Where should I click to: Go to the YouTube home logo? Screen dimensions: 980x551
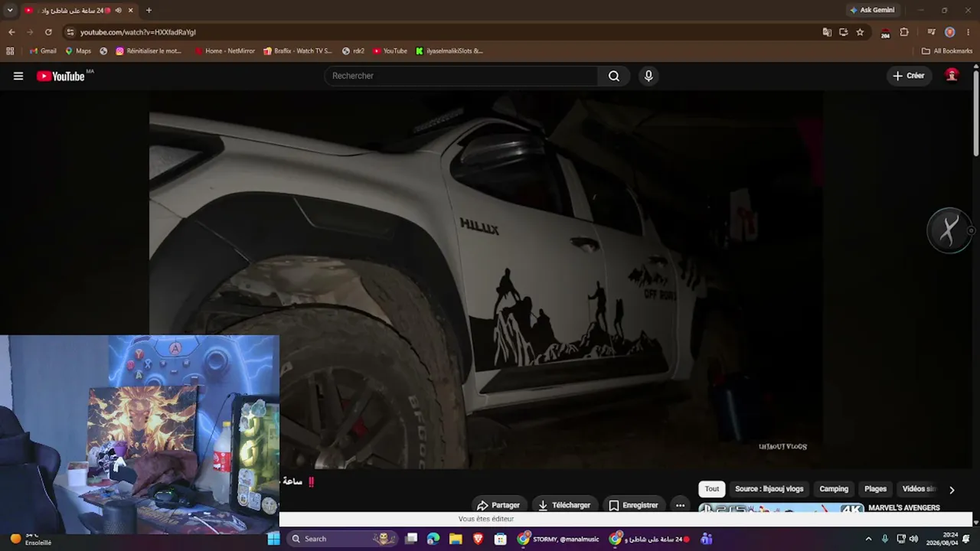point(61,76)
